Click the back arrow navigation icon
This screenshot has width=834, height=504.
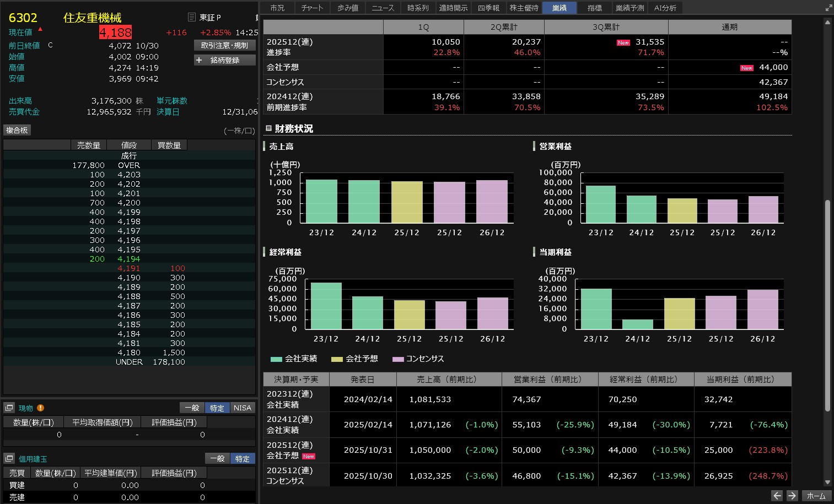(x=777, y=496)
